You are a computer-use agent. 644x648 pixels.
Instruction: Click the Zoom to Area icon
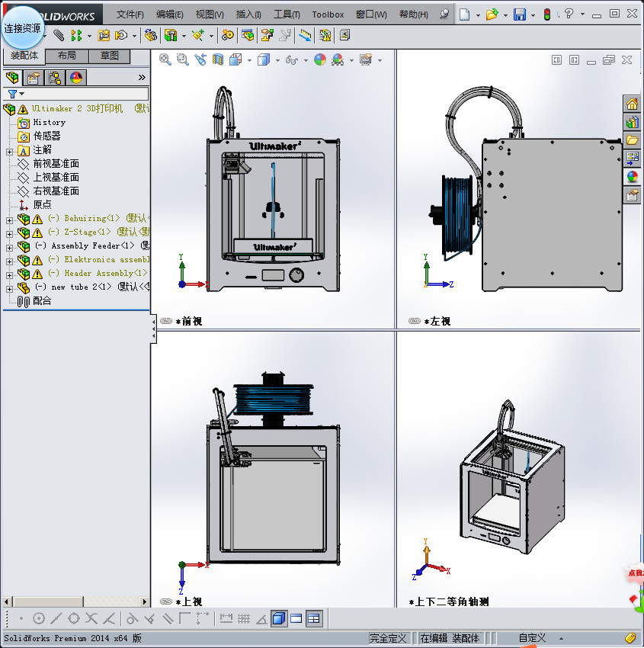[x=183, y=60]
